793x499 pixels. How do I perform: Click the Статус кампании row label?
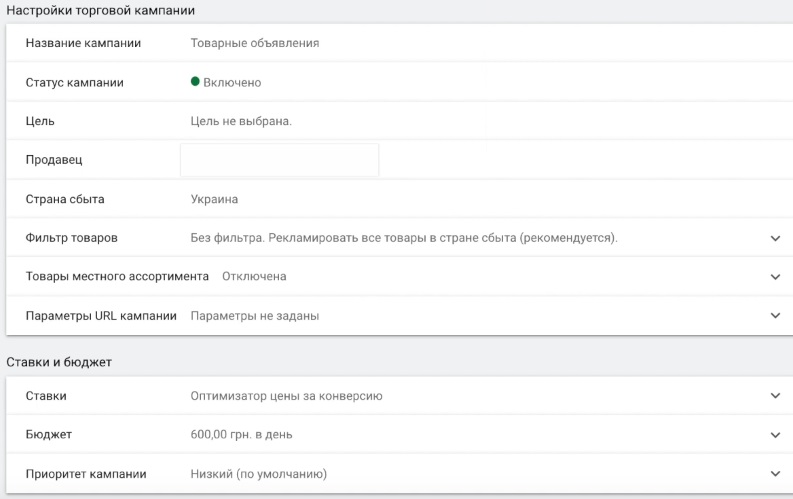75,83
